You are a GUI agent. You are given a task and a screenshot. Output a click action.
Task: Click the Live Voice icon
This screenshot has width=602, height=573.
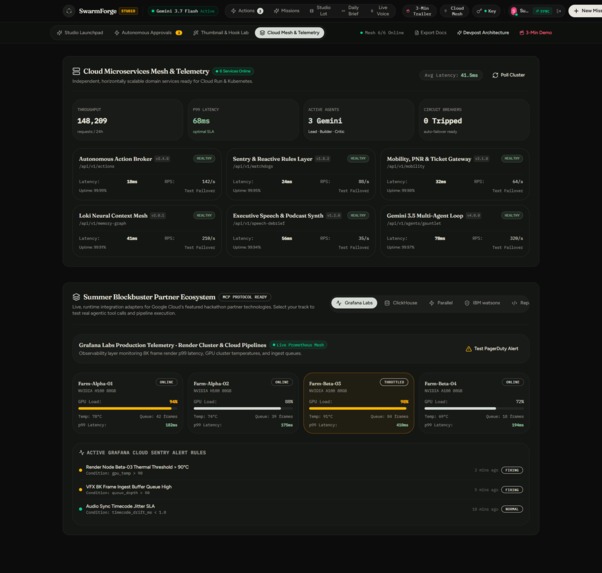pyautogui.click(x=372, y=11)
